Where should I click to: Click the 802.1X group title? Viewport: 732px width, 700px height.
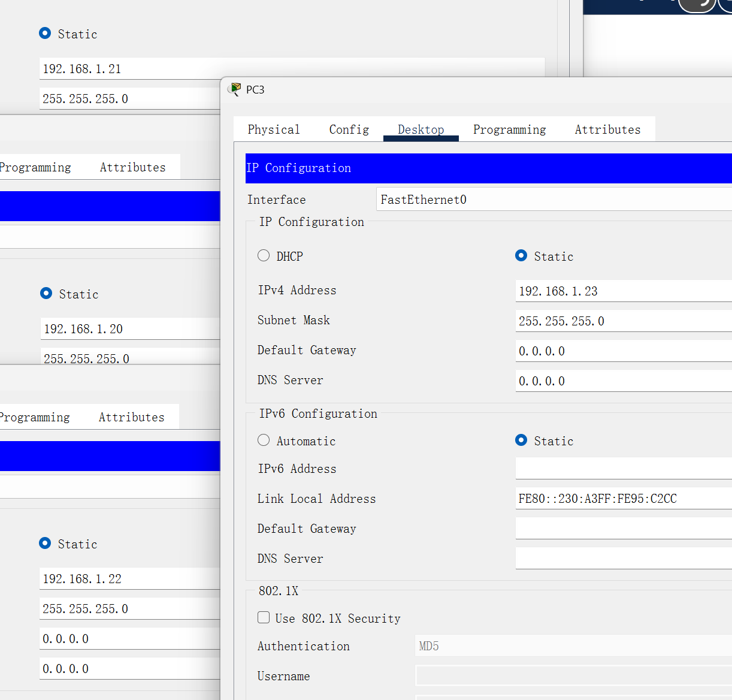tap(279, 591)
